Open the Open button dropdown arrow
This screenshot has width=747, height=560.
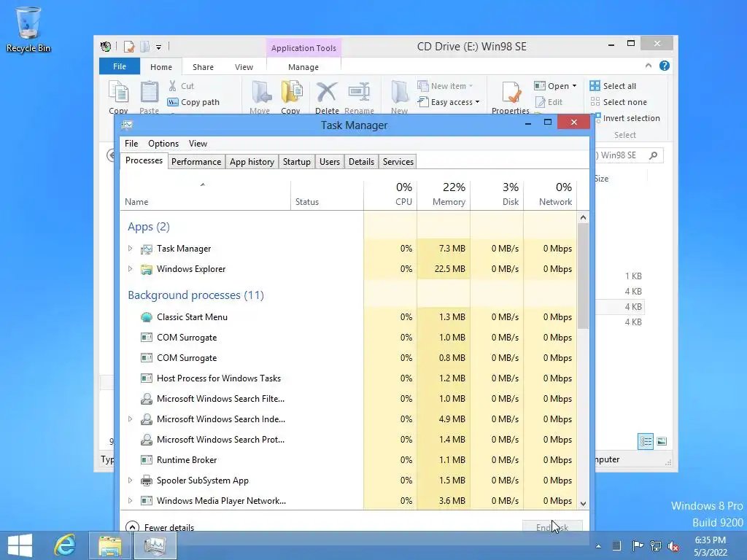pos(575,86)
